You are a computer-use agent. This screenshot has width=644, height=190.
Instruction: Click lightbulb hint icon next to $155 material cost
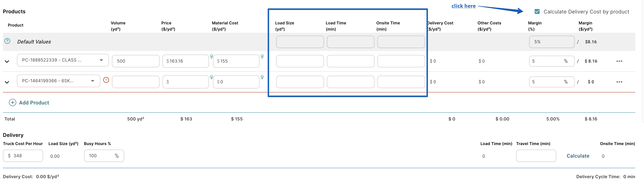click(262, 56)
